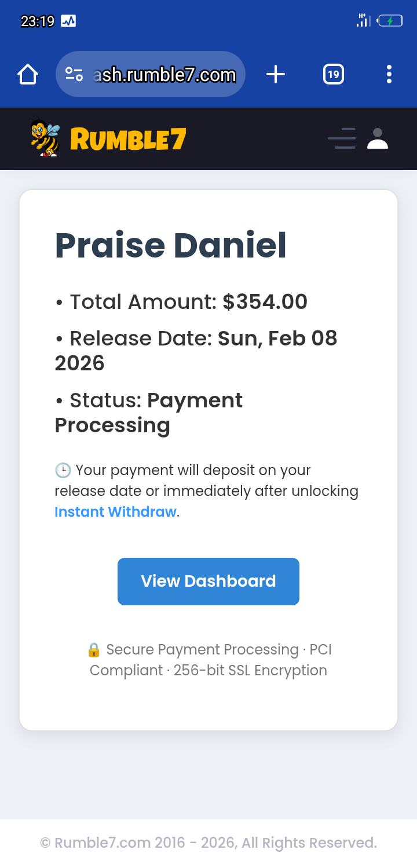Tap the padlock secure payment icon
The height and width of the screenshot is (868, 417).
[x=94, y=650]
